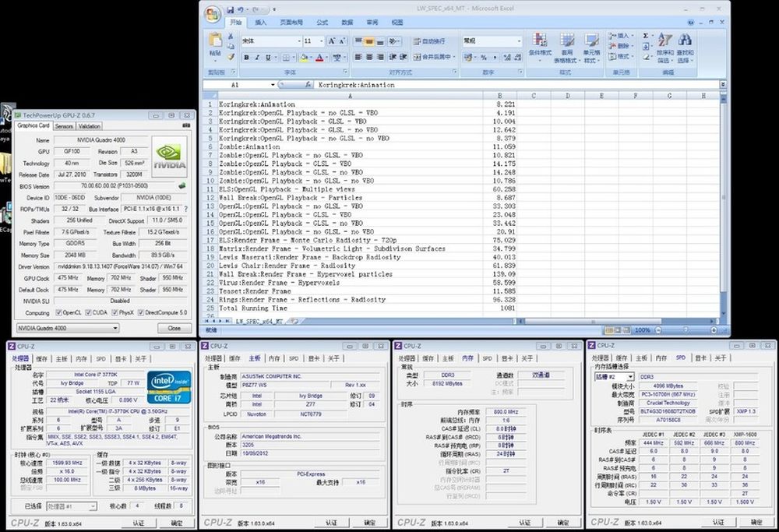Viewport: 779px width, 532px height.
Task: Decrease font size with shrink-font icon
Action: point(342,41)
